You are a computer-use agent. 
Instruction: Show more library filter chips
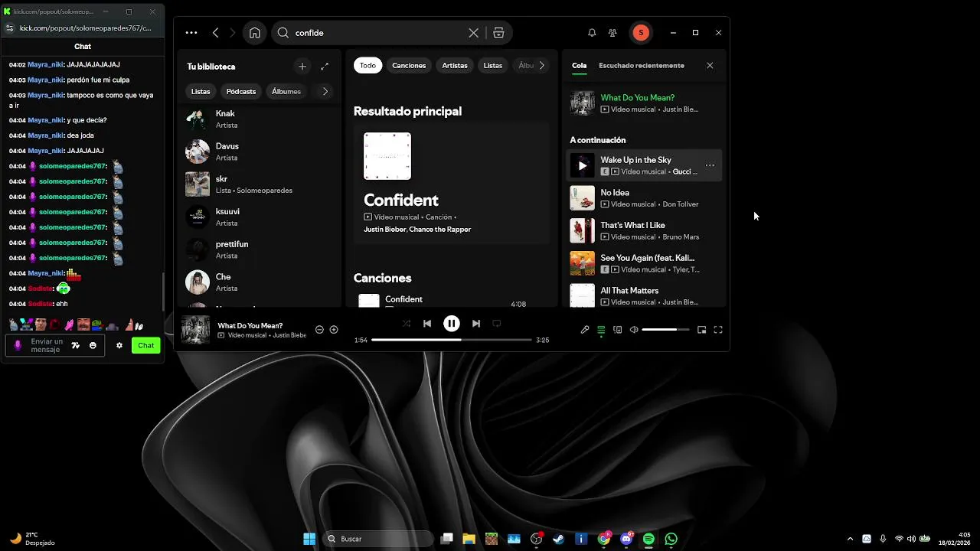point(325,91)
